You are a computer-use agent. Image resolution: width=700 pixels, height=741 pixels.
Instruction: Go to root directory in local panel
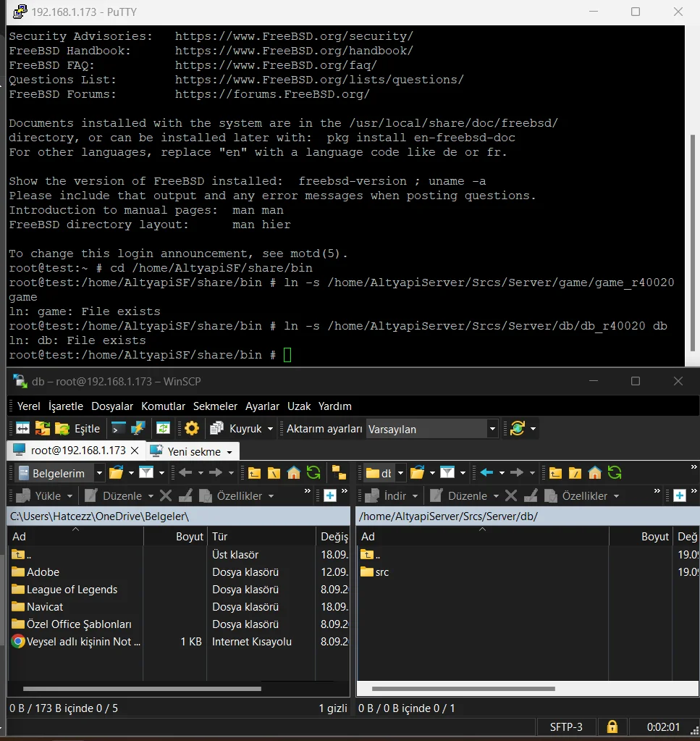(274, 472)
